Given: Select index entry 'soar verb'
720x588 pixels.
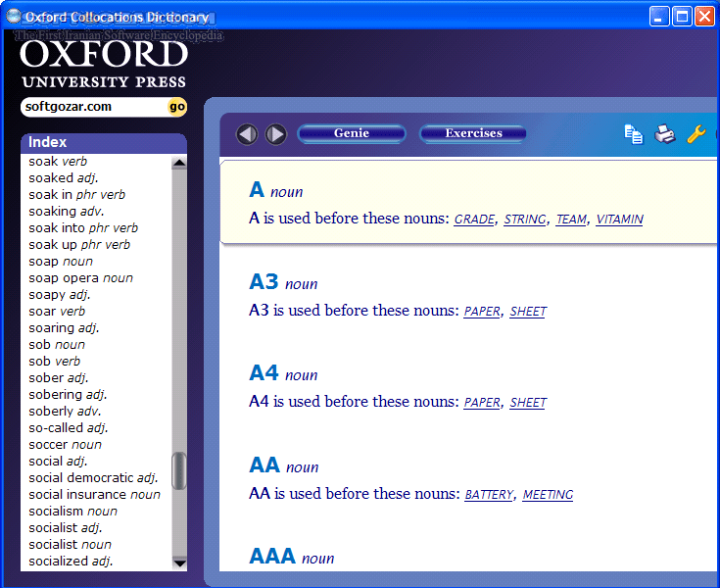Looking at the screenshot, I should click(x=57, y=312).
